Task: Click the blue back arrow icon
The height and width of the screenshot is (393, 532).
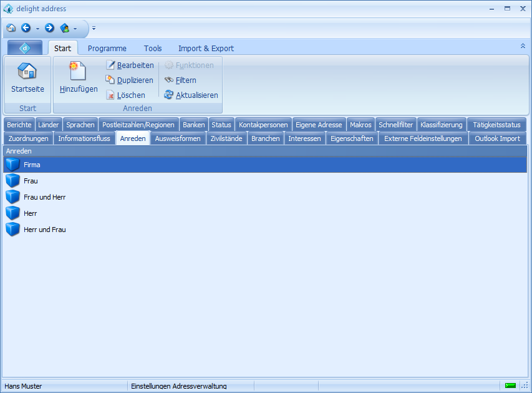Action: tap(26, 28)
